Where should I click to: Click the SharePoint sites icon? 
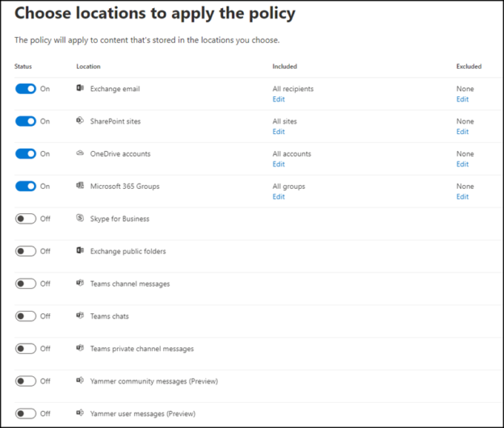pyautogui.click(x=80, y=121)
